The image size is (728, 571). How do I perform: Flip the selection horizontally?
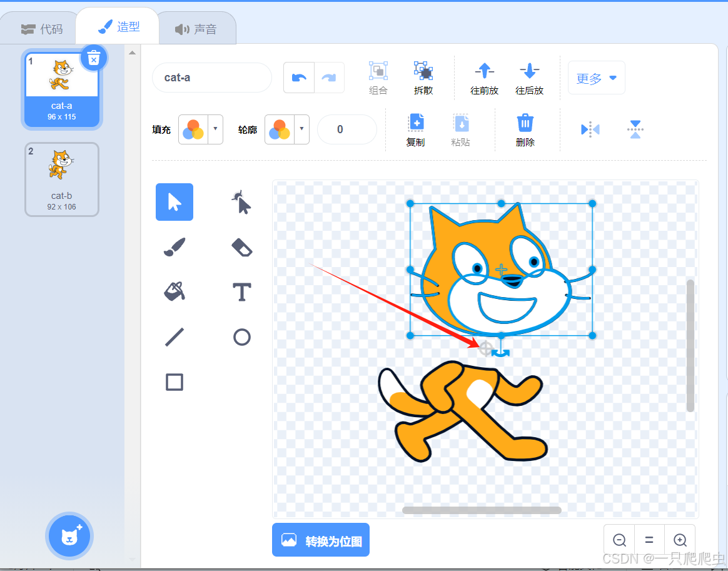(590, 129)
